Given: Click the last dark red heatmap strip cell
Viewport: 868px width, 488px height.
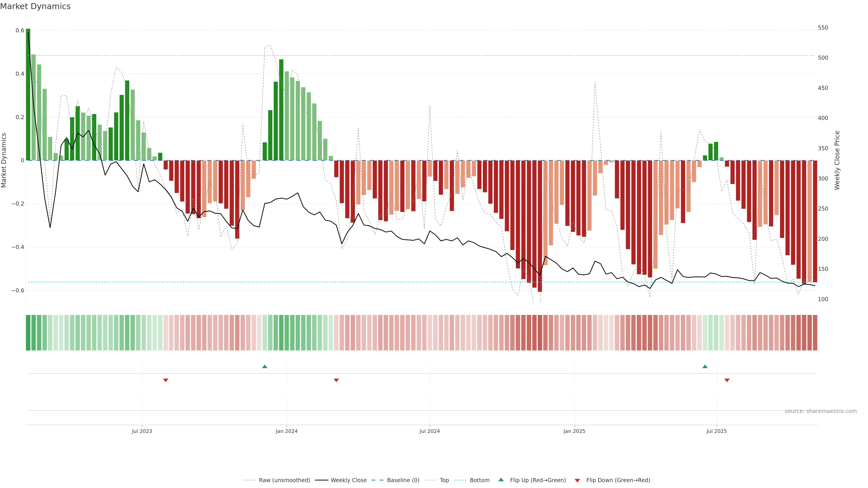Looking at the screenshot, I should click(815, 333).
